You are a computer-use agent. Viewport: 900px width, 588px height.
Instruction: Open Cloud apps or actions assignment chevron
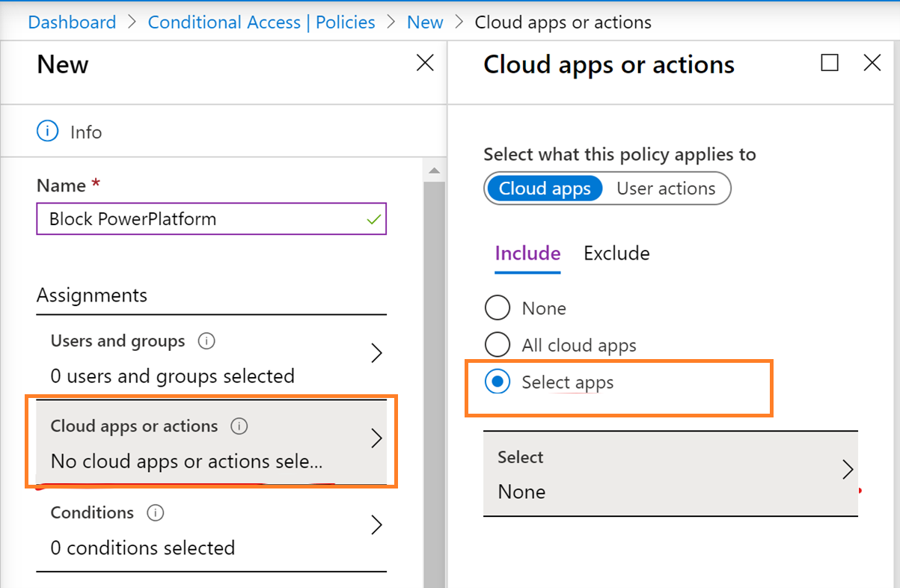tap(377, 438)
